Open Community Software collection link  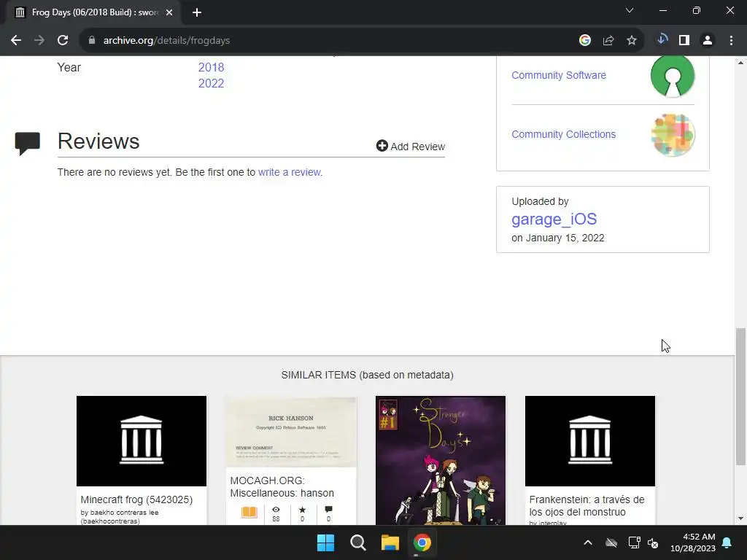[x=559, y=75]
